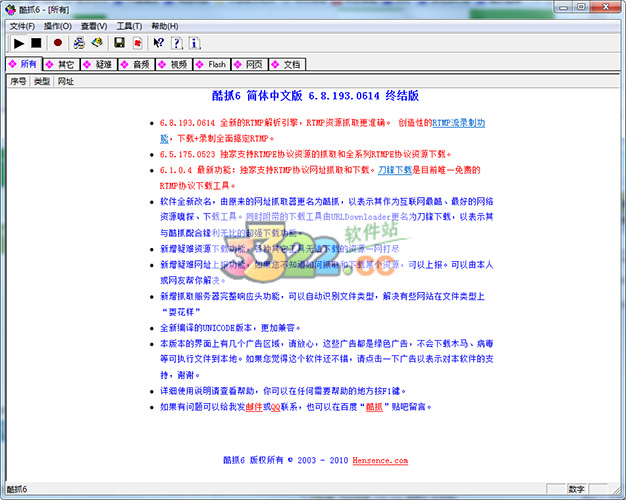Click the 'i' About information icon

(194, 43)
